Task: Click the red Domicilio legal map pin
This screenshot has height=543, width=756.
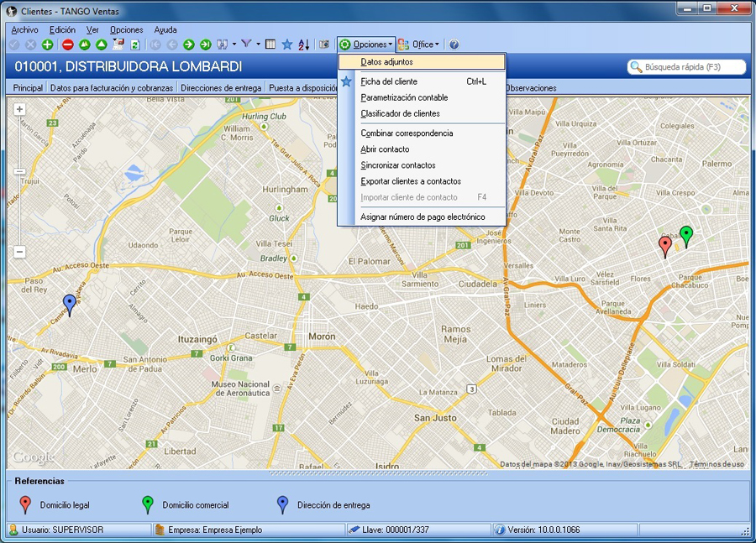Action: [665, 247]
